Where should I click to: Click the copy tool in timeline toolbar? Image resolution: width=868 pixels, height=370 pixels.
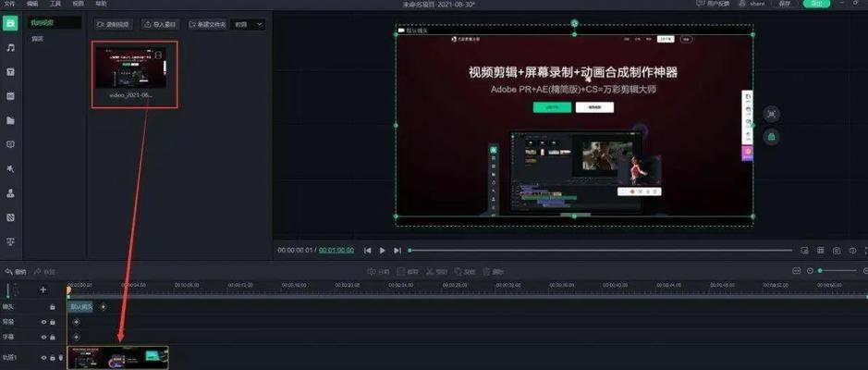[465, 271]
